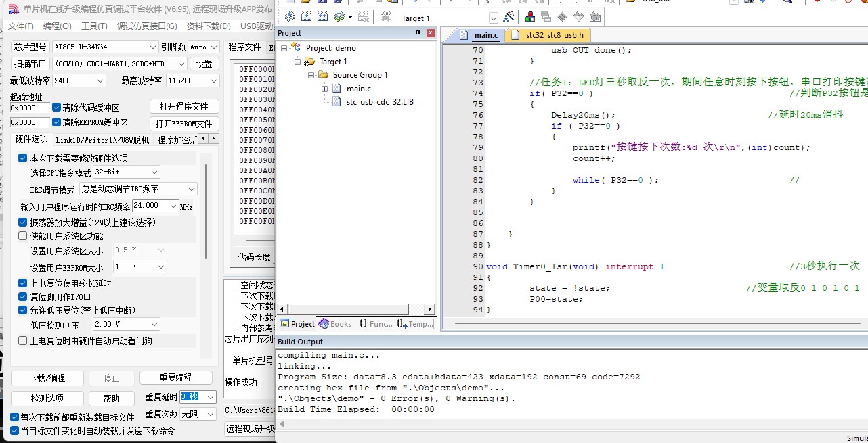This screenshot has height=443, width=868.
Task: Select Source Group 1 folder in project tree
Action: [360, 74]
